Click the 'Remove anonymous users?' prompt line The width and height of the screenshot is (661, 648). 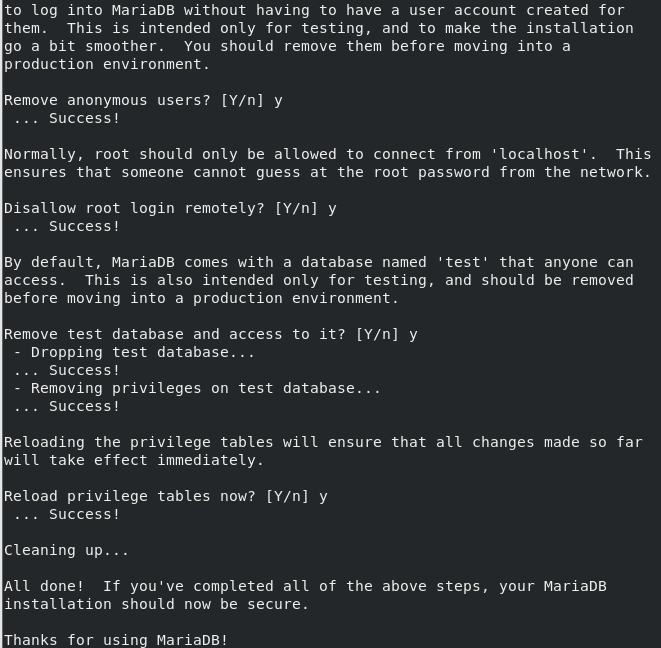click(143, 101)
